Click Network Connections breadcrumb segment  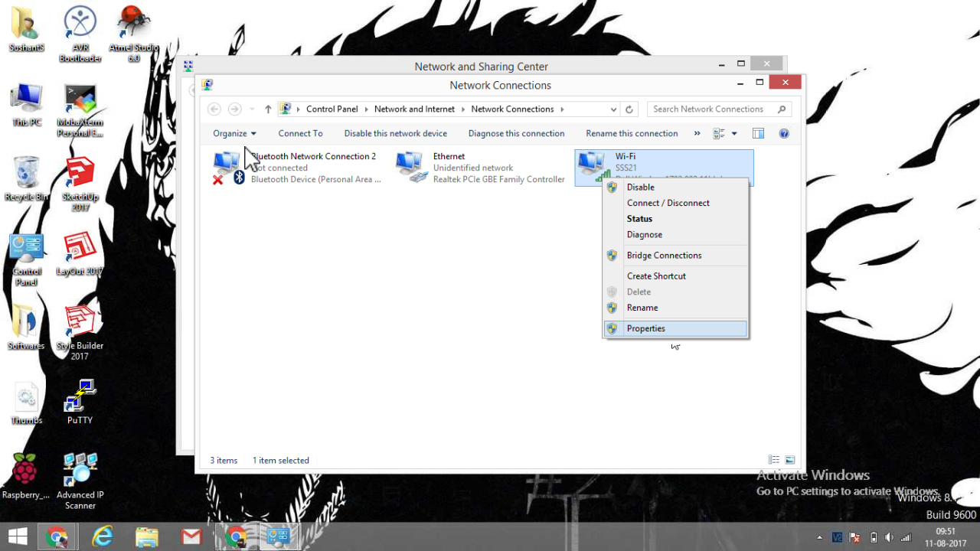[512, 109]
